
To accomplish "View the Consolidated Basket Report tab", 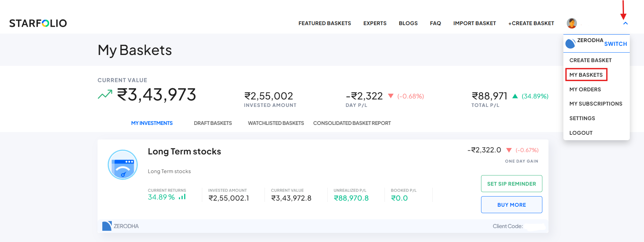I will coord(352,123).
